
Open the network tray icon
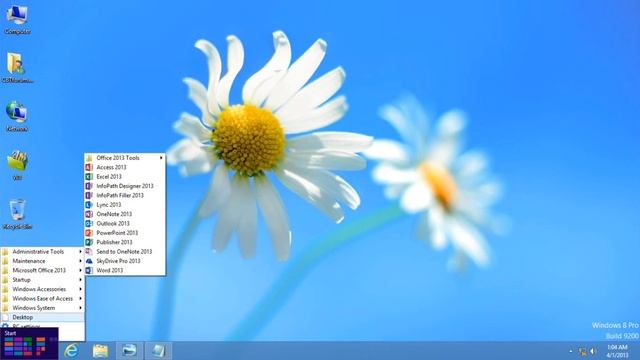583,351
